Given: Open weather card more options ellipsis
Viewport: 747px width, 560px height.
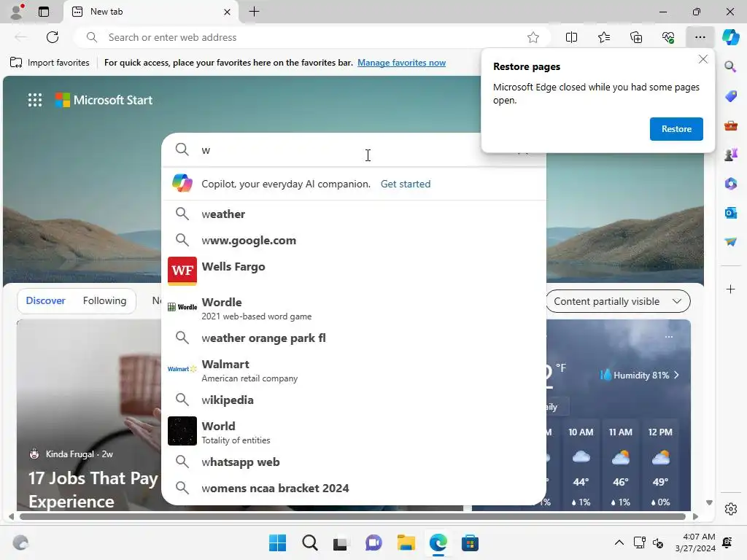Looking at the screenshot, I should pyautogui.click(x=669, y=337).
